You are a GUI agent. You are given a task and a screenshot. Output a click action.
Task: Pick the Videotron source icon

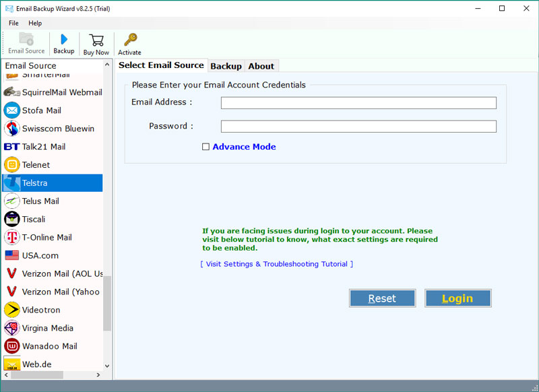[11, 311]
